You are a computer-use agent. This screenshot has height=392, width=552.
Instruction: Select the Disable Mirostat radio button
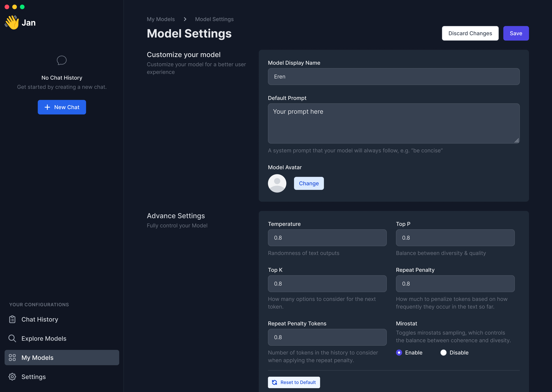pyautogui.click(x=443, y=353)
